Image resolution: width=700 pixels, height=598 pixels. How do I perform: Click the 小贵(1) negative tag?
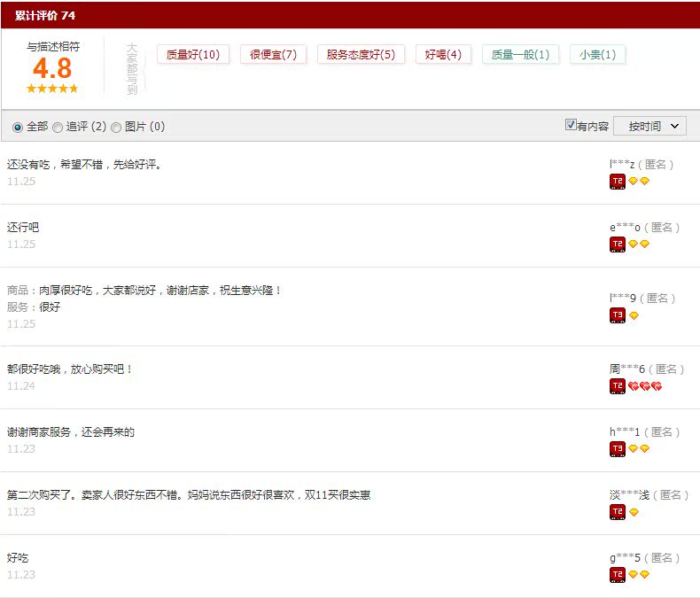(x=597, y=55)
